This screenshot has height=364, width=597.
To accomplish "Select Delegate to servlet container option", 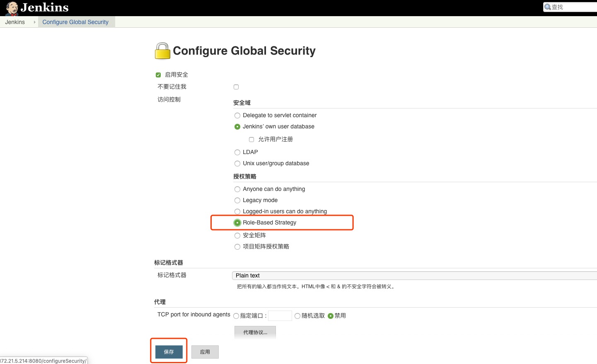I will pos(237,116).
